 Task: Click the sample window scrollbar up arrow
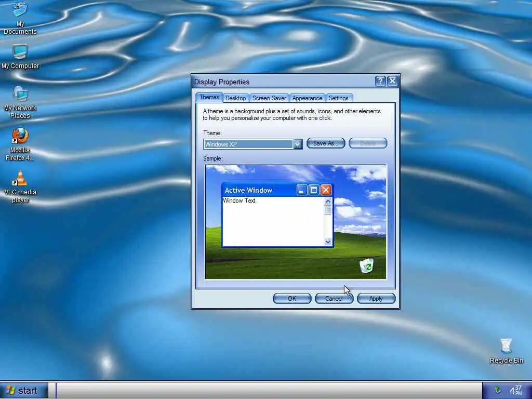[328, 201]
